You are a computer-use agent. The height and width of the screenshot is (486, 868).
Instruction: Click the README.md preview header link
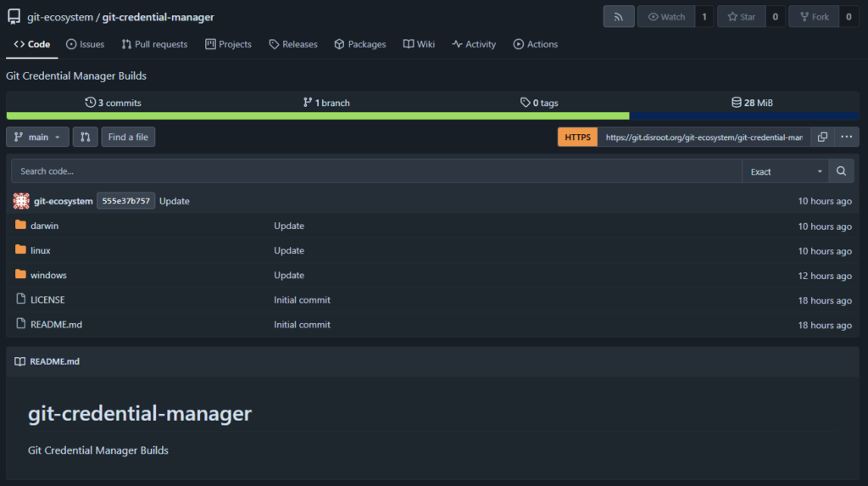[55, 361]
